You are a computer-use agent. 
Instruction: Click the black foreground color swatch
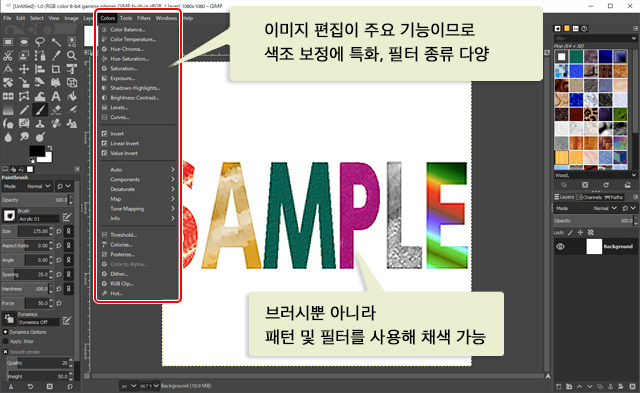click(x=36, y=151)
